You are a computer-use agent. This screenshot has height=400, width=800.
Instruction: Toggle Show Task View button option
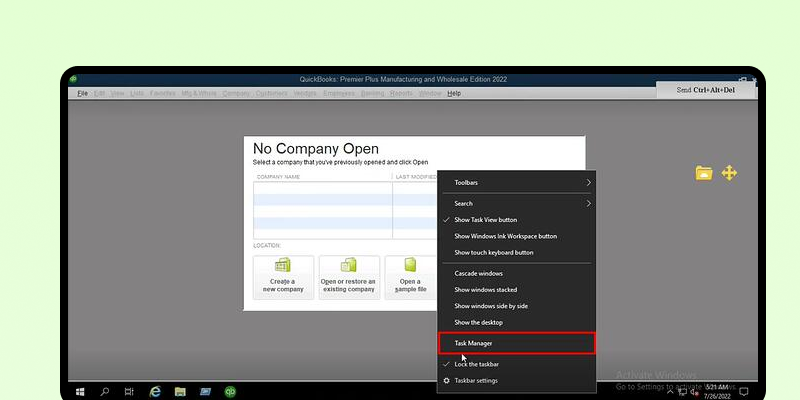click(516, 220)
